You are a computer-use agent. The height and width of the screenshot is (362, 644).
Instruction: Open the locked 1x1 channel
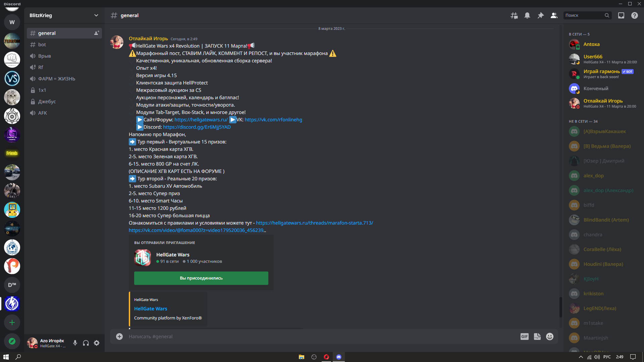[64, 90]
